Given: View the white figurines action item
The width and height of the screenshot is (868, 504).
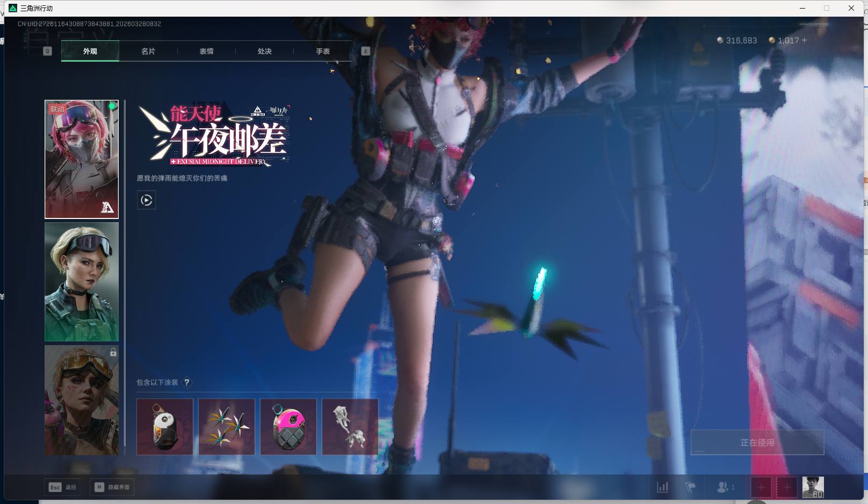Looking at the screenshot, I should coord(350,427).
